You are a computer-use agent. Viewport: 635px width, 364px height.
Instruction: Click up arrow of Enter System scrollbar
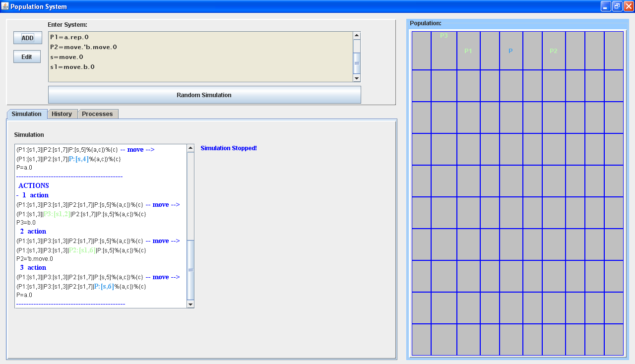[x=356, y=36]
